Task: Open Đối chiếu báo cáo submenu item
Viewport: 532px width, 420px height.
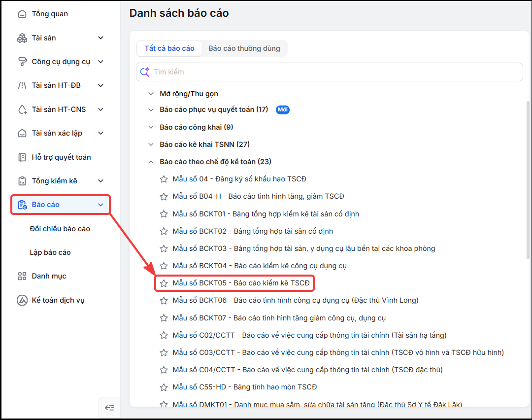Action: coord(60,229)
